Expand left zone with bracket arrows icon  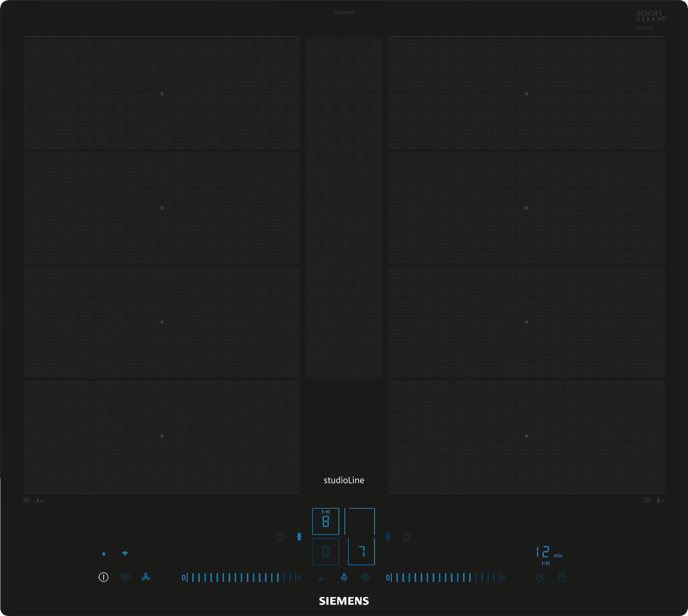pyautogui.click(x=280, y=537)
